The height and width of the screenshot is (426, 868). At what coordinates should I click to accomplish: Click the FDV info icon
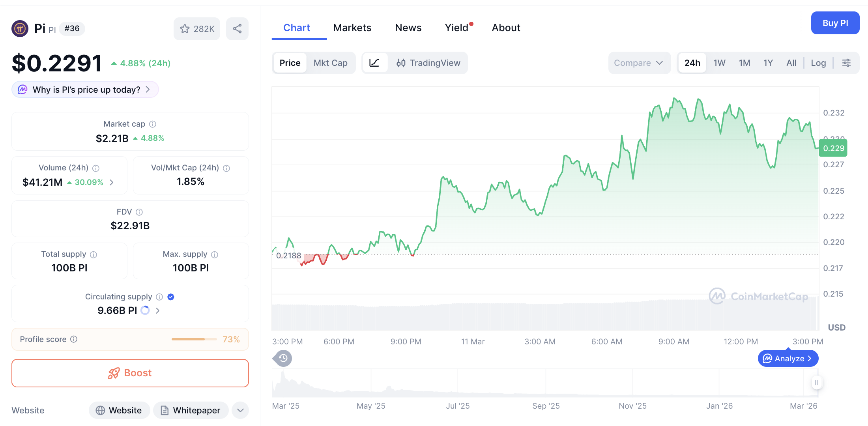pyautogui.click(x=139, y=212)
